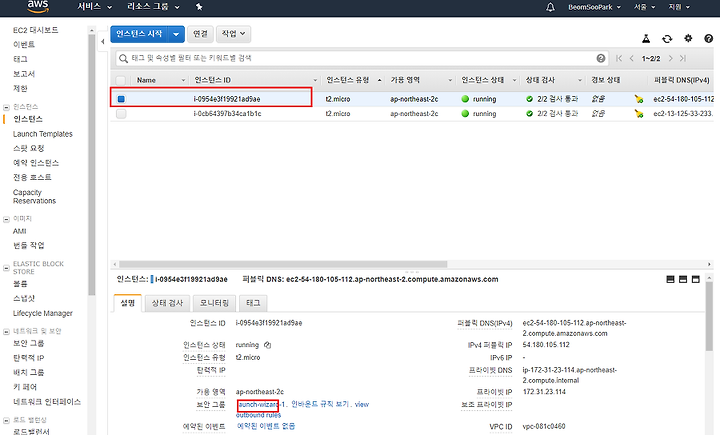The image size is (720, 435).
Task: Check instance i-0cb64397b34ca1b1c checkbox
Action: 121,113
